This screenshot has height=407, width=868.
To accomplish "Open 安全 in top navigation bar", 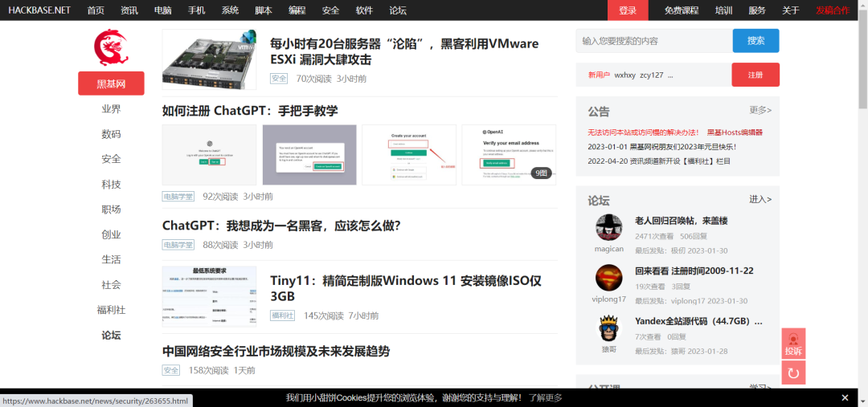I will [330, 10].
